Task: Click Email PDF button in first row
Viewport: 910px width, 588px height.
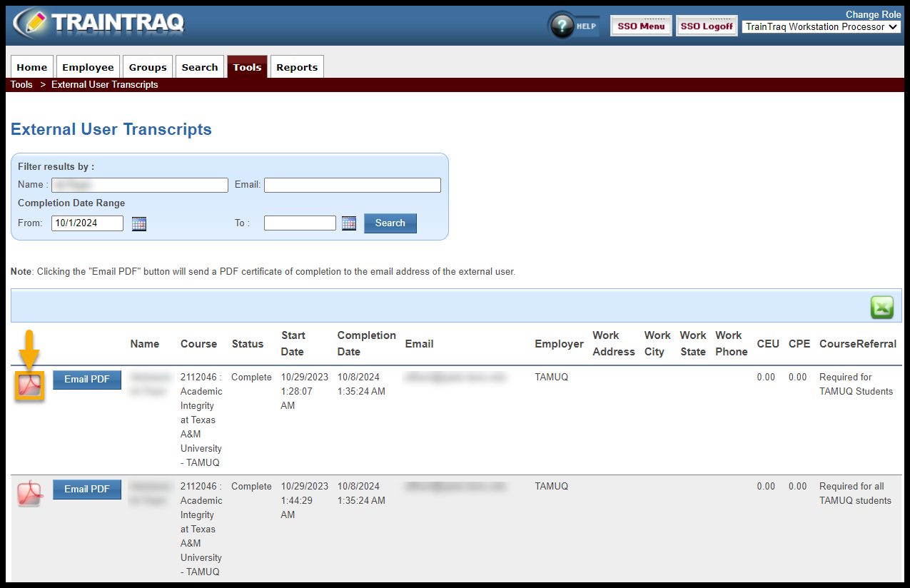Action: pyautogui.click(x=87, y=380)
